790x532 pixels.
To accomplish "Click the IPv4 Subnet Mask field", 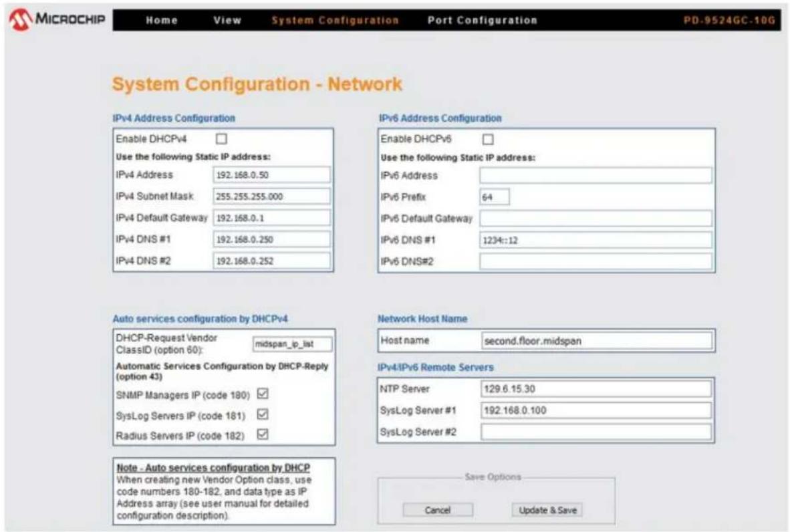I will click(x=271, y=196).
